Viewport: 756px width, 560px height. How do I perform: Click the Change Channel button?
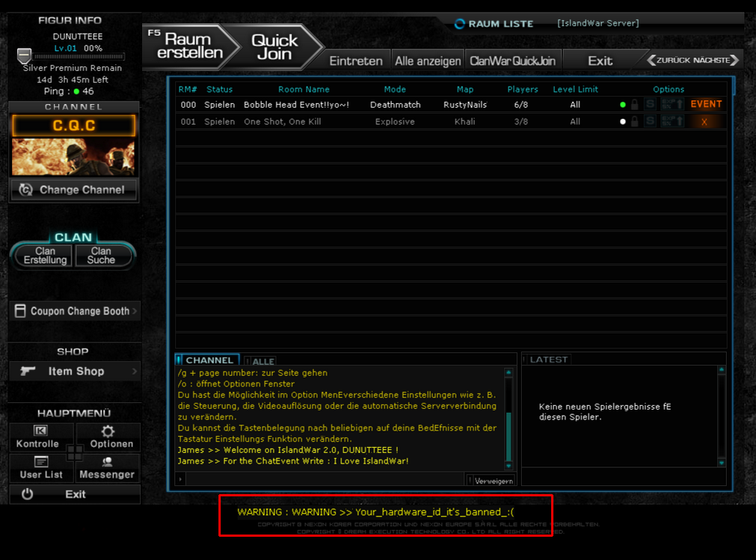[74, 190]
